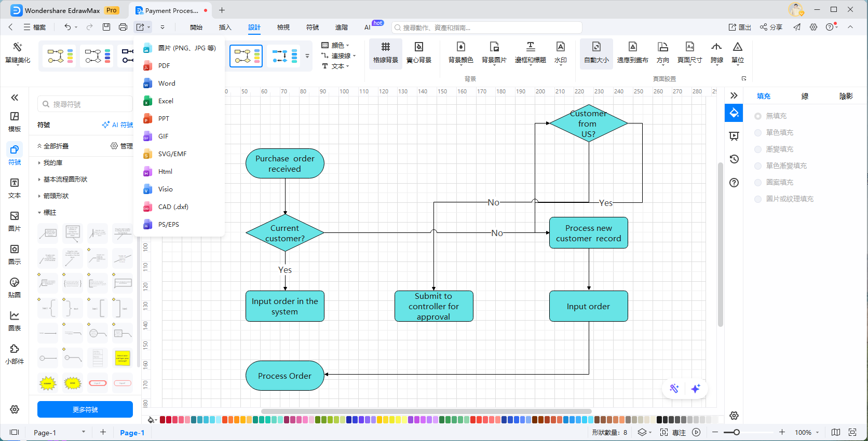Click the Print icon
Screen dimensions: 868x441
[x=123, y=27]
